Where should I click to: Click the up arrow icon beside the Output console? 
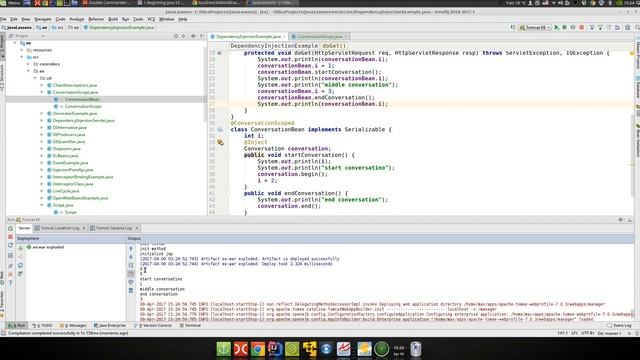[131, 249]
